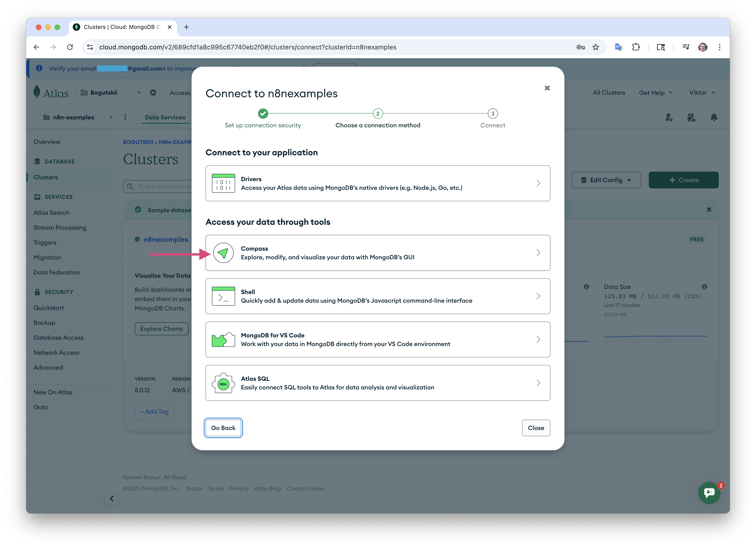Image resolution: width=756 pixels, height=548 pixels.
Task: Select step 3 Connect circle
Action: [492, 114]
